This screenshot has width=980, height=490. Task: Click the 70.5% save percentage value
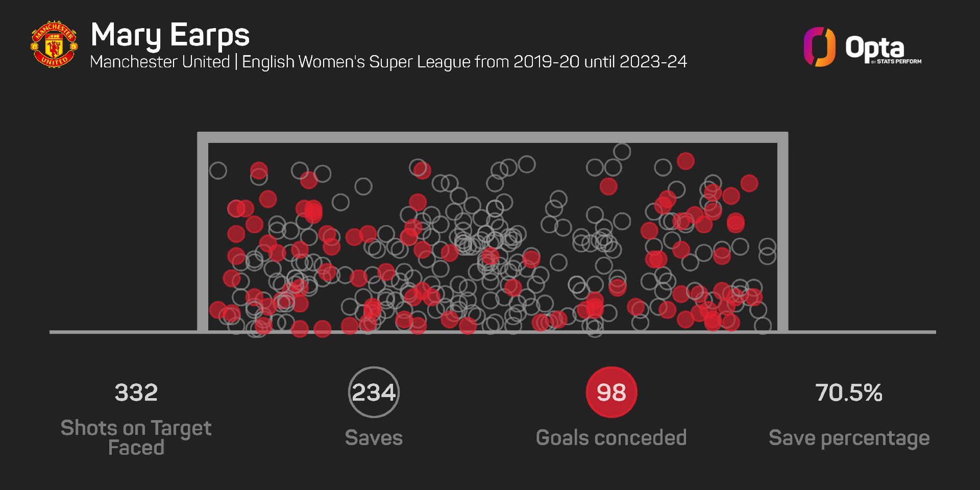tap(849, 393)
